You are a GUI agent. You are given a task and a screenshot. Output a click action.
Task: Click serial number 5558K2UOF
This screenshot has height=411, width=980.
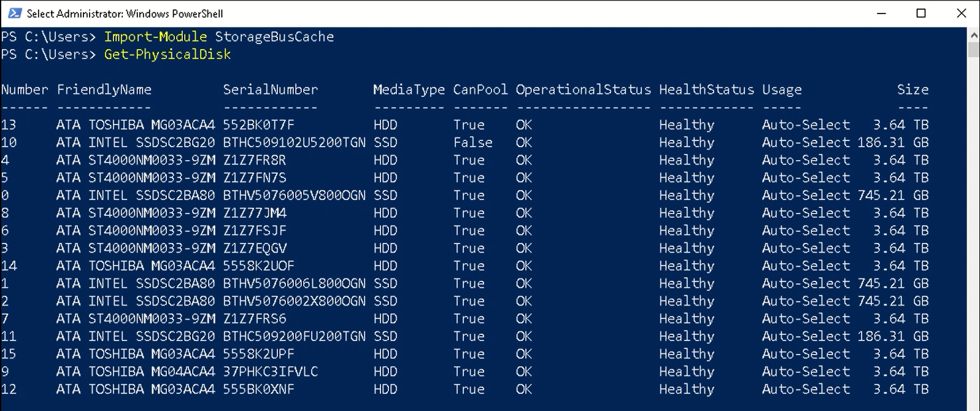(259, 266)
